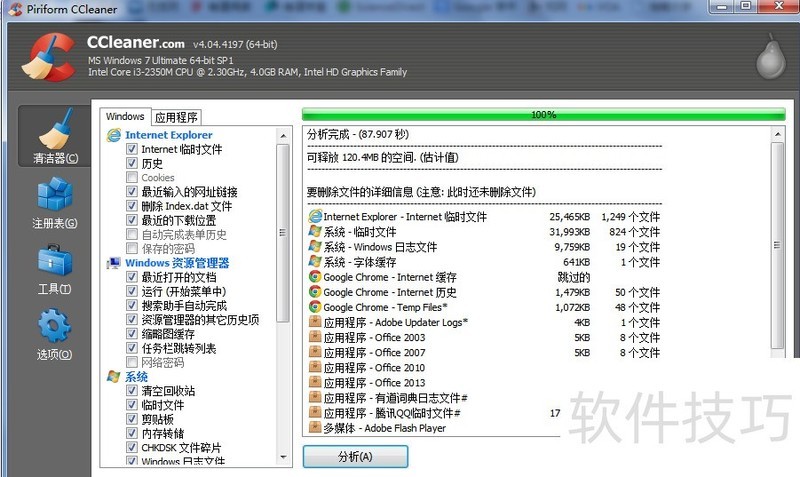Toggle 最近的下载位置 checkbox

[132, 220]
